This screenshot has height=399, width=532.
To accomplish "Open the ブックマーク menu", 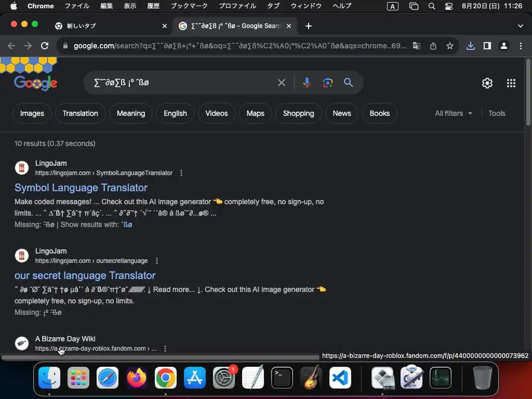I will [189, 6].
